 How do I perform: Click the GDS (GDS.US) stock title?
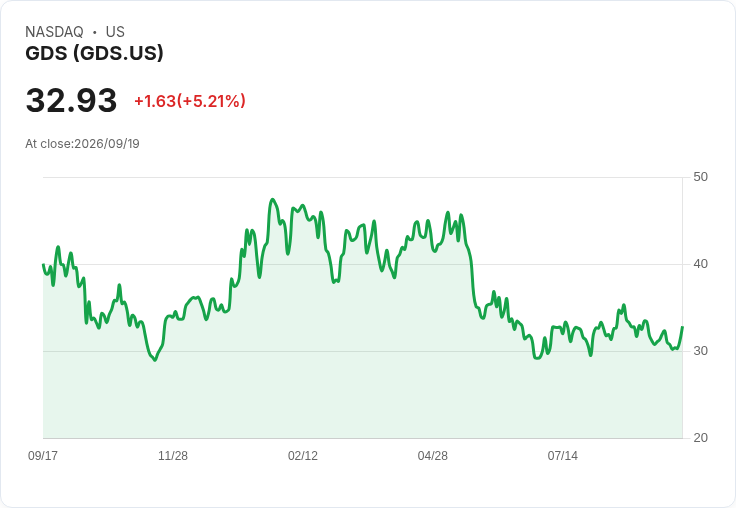pos(94,53)
